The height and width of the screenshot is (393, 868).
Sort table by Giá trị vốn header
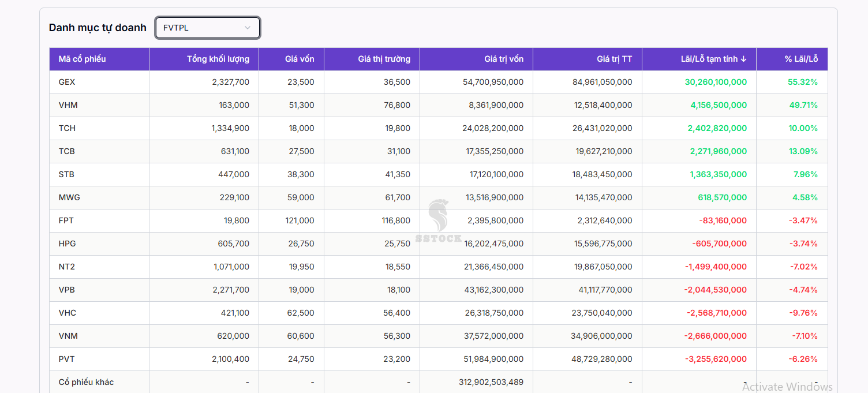click(x=504, y=59)
